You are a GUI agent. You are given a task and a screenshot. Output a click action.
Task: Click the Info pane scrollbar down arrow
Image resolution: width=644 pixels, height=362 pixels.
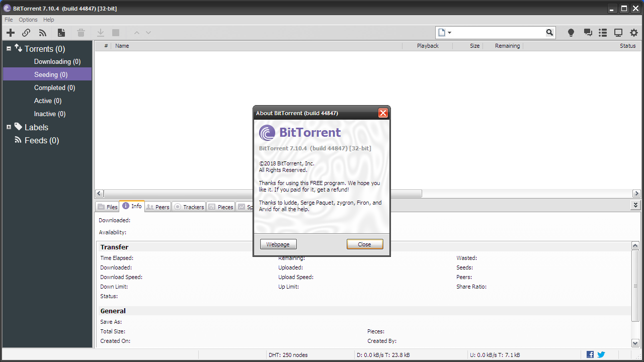click(x=635, y=343)
